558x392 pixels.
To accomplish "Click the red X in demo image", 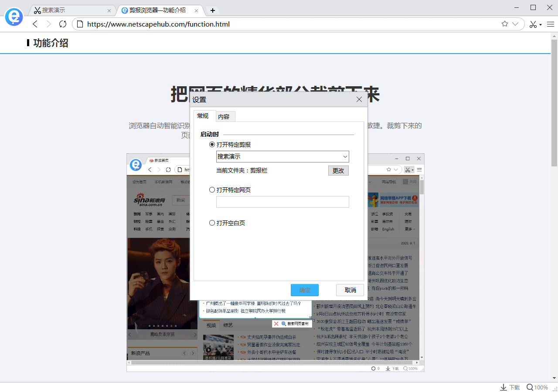I will pyautogui.click(x=276, y=324).
